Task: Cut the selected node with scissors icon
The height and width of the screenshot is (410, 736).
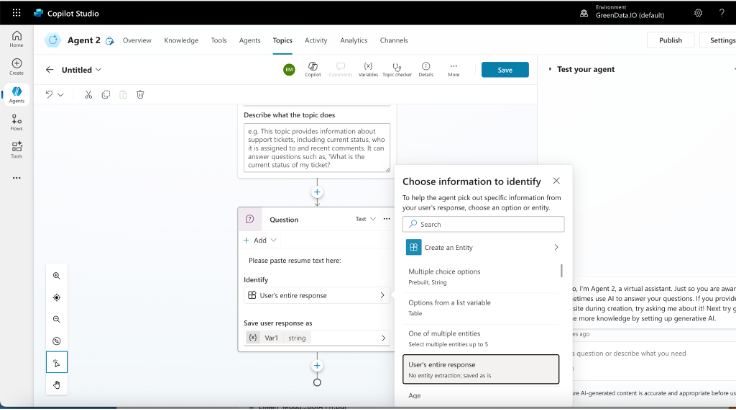Action: click(88, 94)
